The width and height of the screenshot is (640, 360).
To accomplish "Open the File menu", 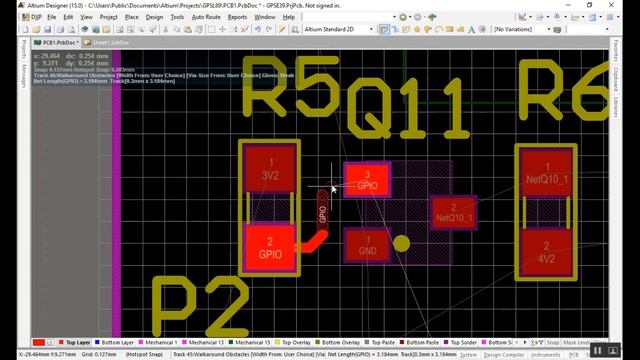I will coord(51,17).
